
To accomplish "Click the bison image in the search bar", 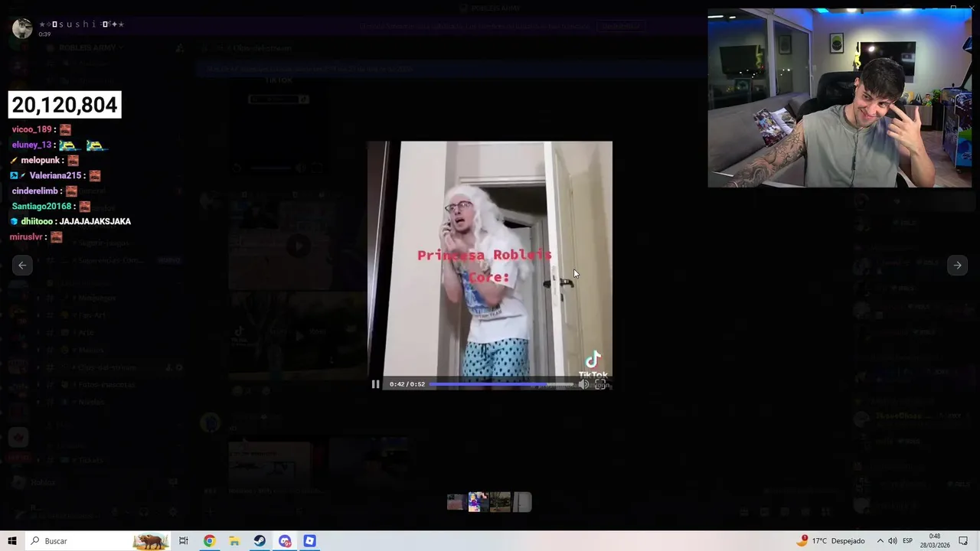I will 150,541.
